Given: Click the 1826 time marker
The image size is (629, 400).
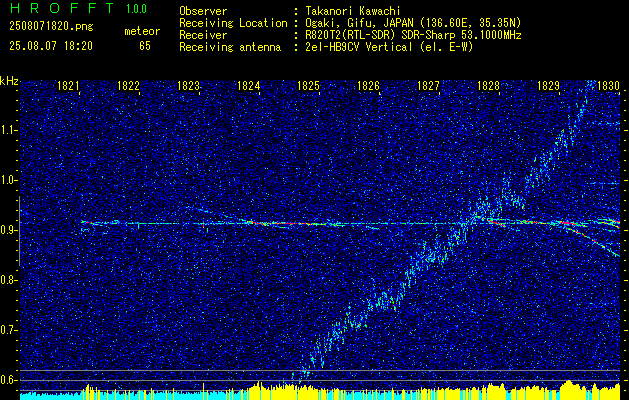Looking at the screenshot, I should pos(369,85).
